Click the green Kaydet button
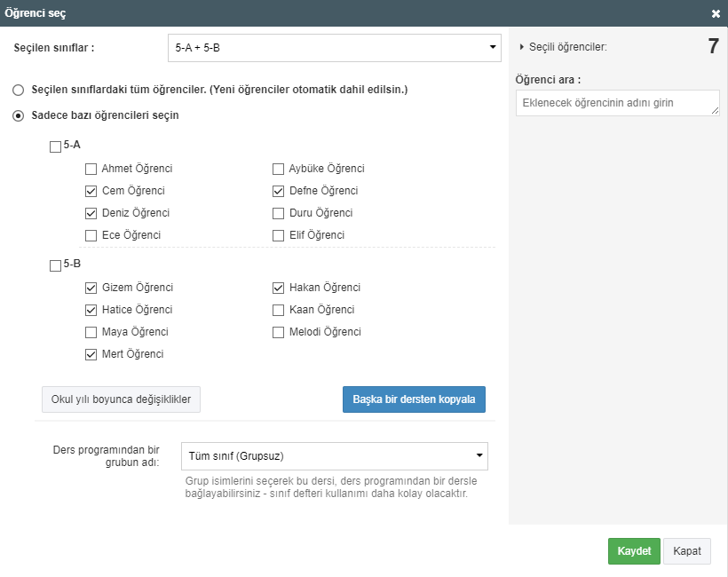Screen dimensions: 728x577 (x=634, y=551)
